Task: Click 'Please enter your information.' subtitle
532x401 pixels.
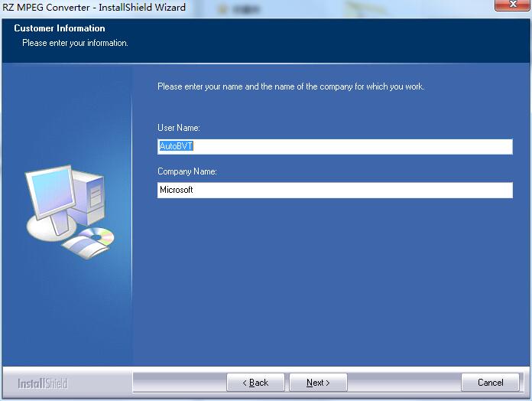Action: [75, 43]
